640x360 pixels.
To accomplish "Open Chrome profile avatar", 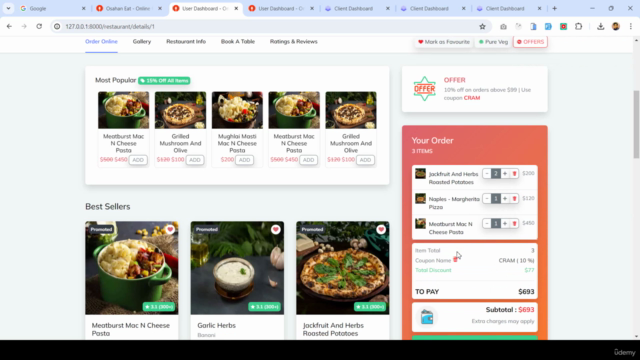I will point(616,27).
